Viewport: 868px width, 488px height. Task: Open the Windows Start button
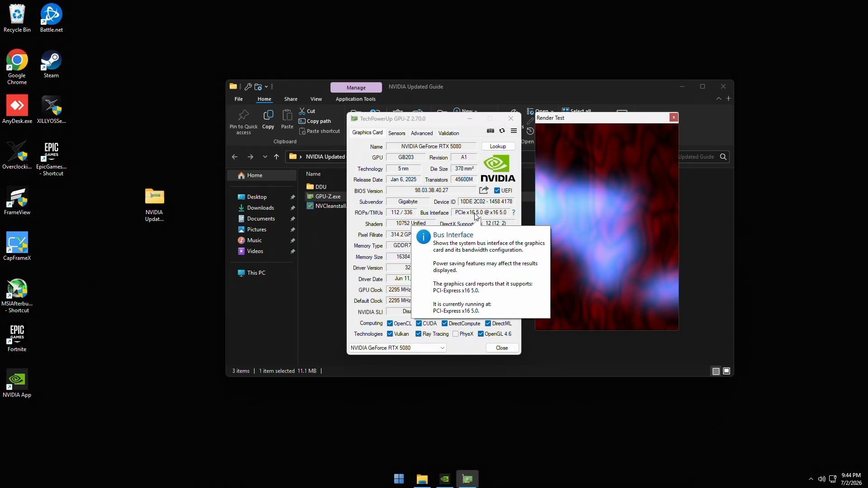(399, 479)
